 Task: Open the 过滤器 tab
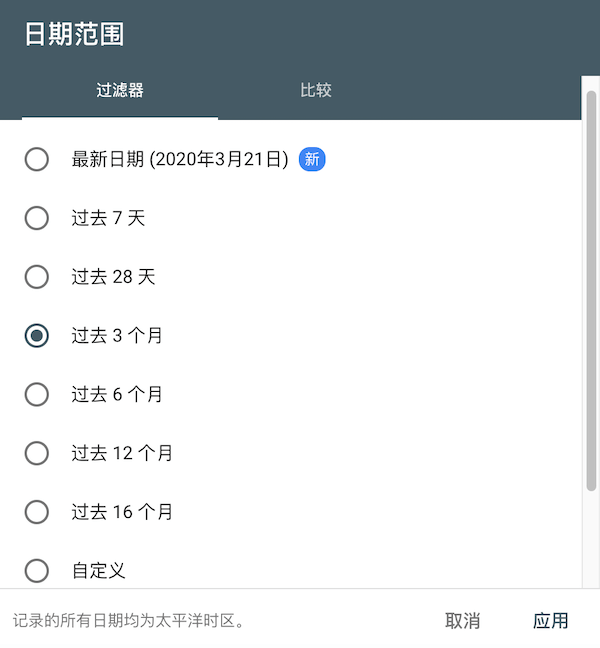(x=120, y=90)
